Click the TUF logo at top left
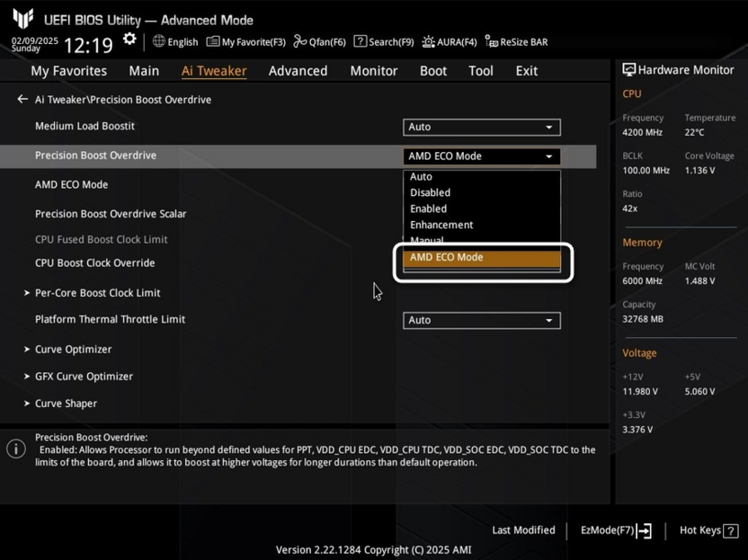The image size is (748, 560). [22, 19]
